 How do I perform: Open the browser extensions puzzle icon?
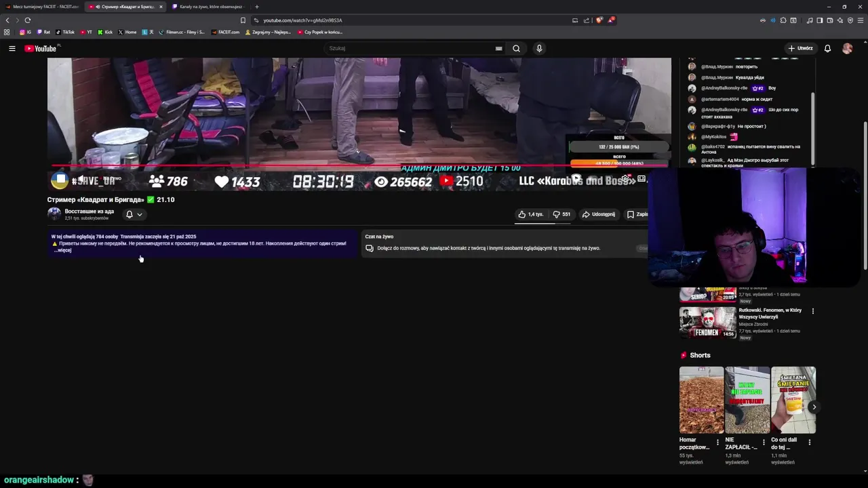point(783,20)
